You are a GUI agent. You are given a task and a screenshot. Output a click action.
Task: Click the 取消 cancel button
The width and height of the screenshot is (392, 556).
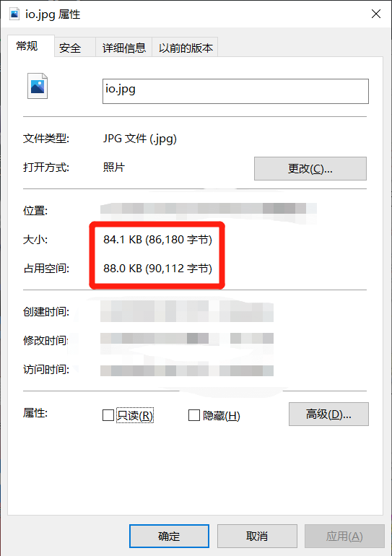click(x=257, y=536)
